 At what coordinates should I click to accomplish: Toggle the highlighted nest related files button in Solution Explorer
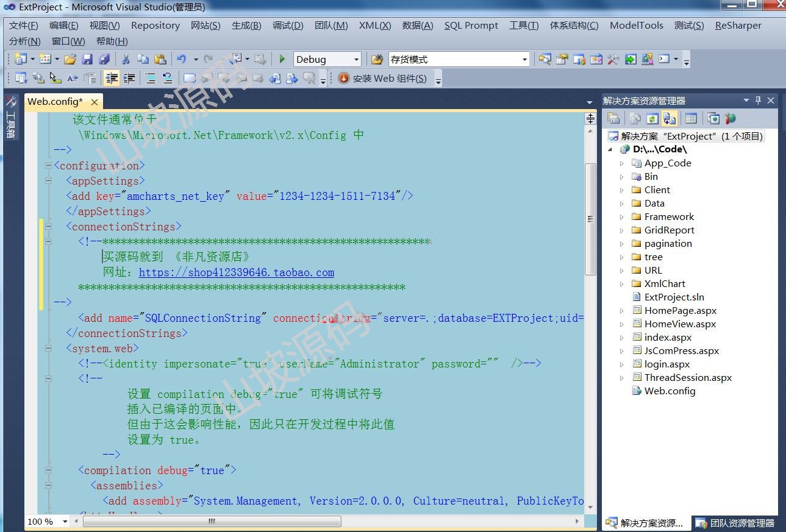(x=670, y=118)
